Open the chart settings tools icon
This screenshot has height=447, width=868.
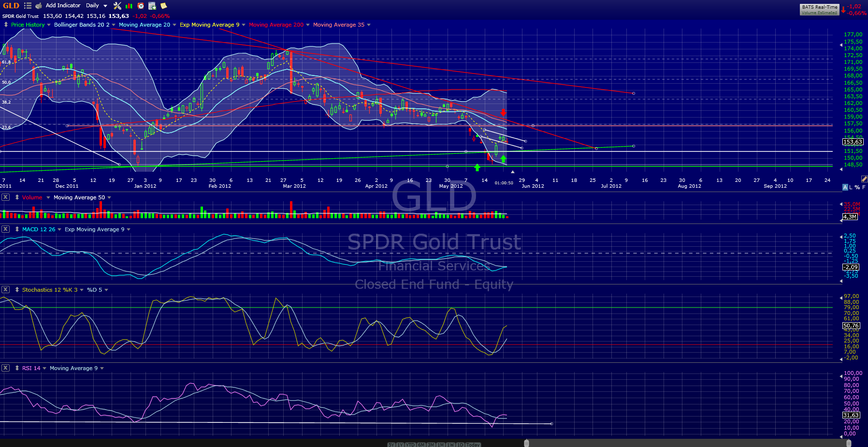click(x=117, y=6)
